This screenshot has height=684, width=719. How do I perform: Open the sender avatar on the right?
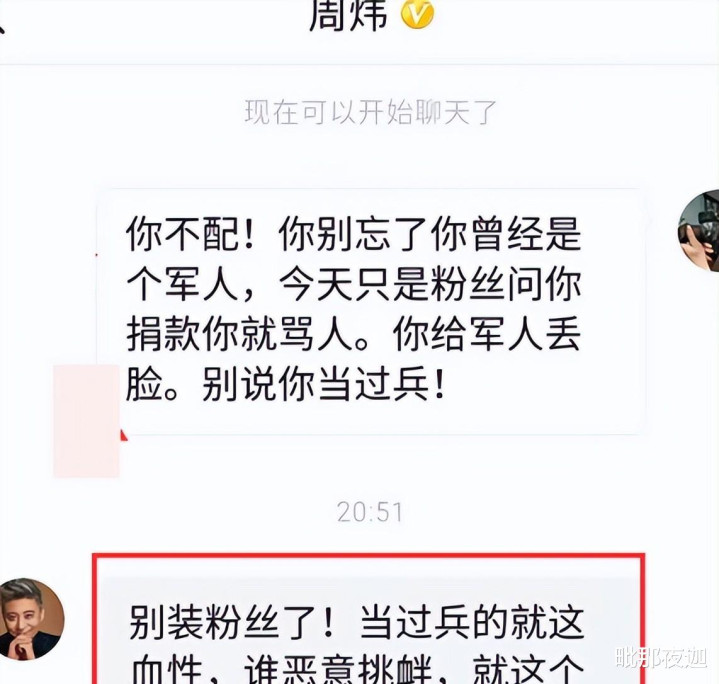(699, 231)
